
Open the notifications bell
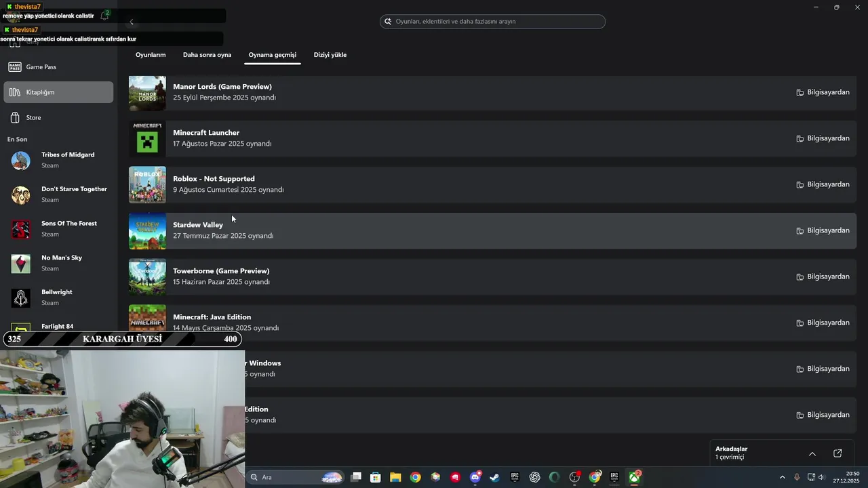tap(105, 15)
